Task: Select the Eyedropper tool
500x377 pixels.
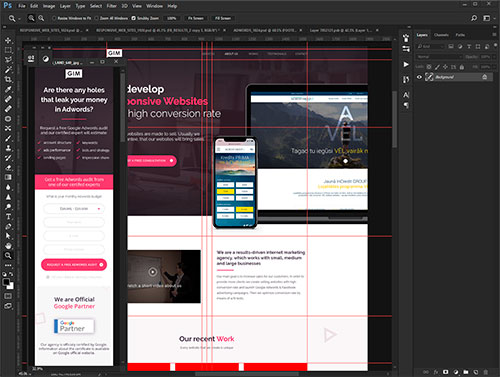Action: tap(8, 89)
